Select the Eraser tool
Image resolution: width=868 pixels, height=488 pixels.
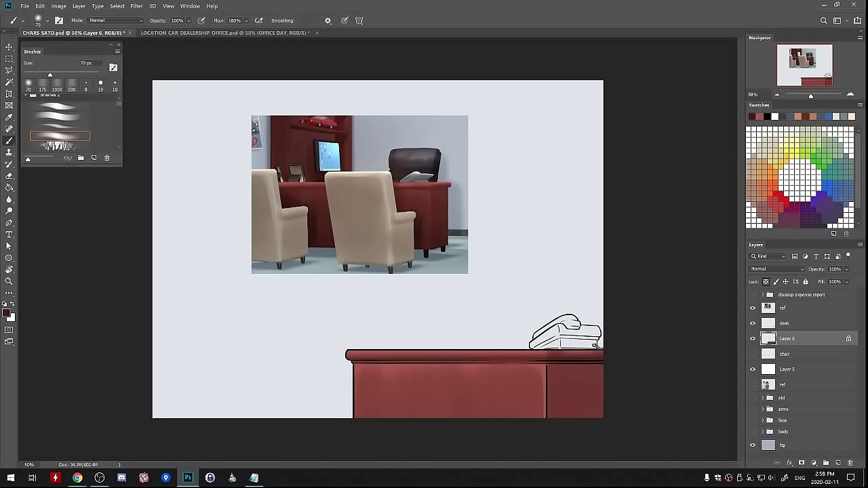[9, 176]
